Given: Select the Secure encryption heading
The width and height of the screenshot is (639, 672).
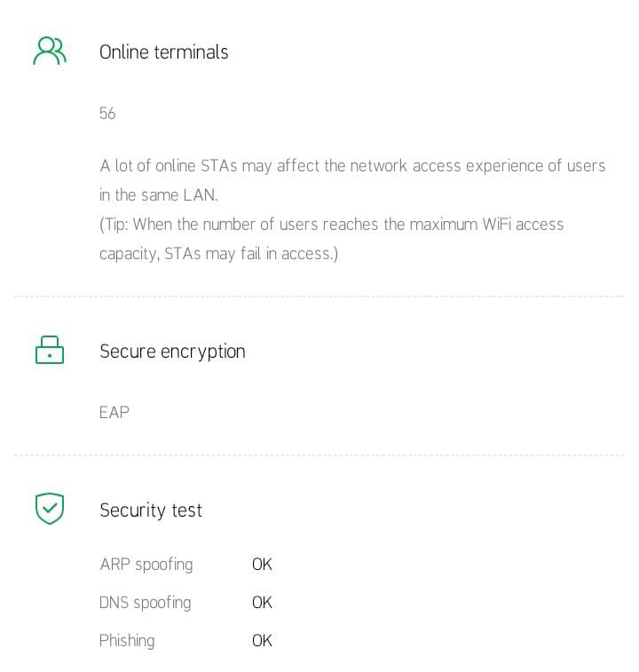Looking at the screenshot, I should pyautogui.click(x=172, y=352).
